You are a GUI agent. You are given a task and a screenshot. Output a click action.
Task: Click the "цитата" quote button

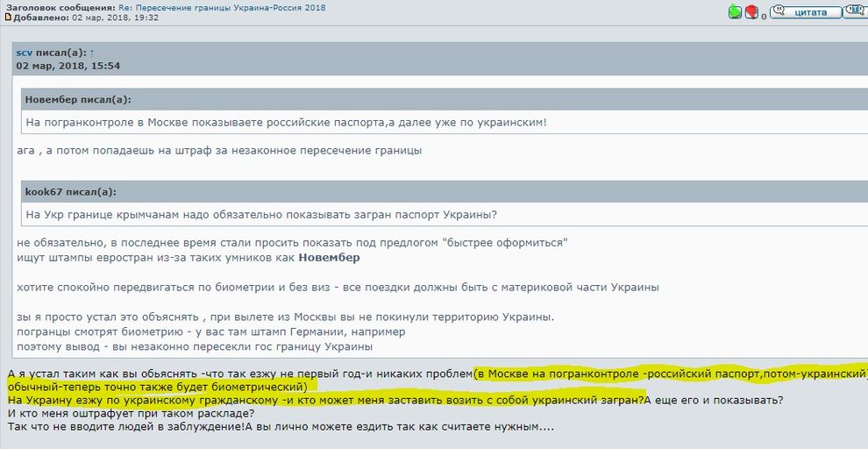click(x=806, y=11)
